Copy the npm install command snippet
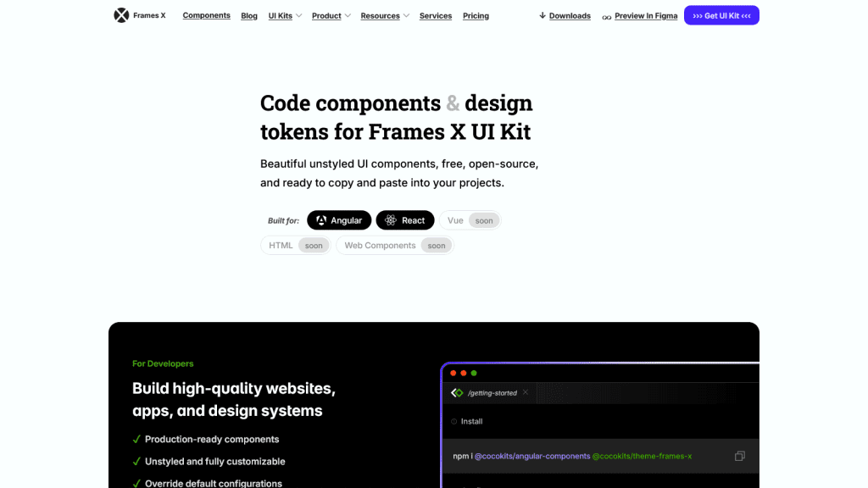 point(739,456)
